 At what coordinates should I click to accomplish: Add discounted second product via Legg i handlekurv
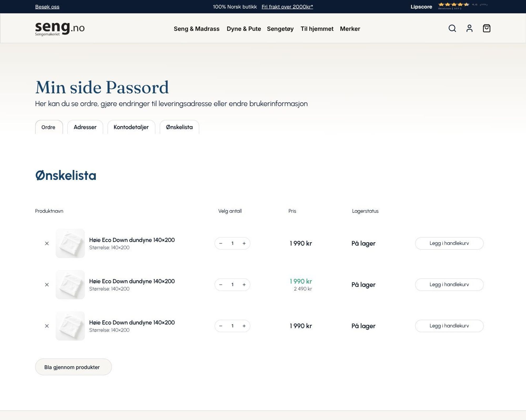pos(449,285)
